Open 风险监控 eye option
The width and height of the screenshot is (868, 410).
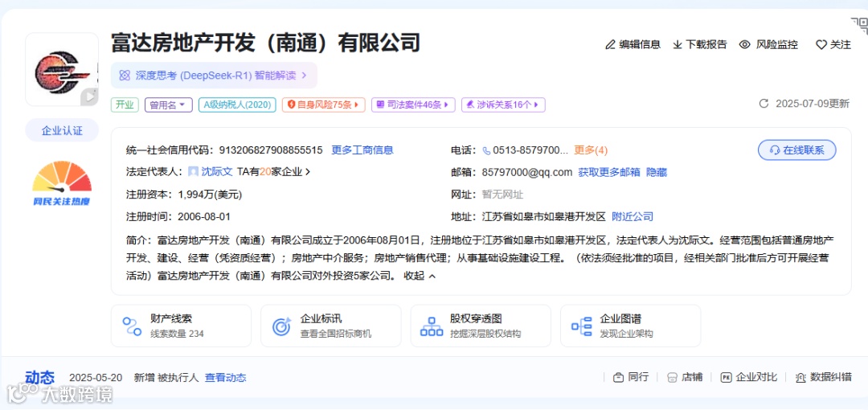coord(769,45)
